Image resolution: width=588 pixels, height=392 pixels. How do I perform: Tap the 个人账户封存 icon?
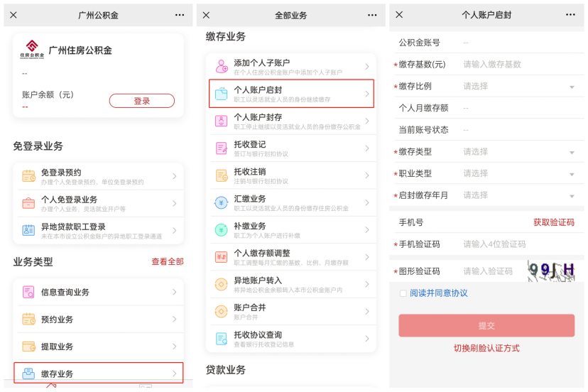click(x=222, y=121)
